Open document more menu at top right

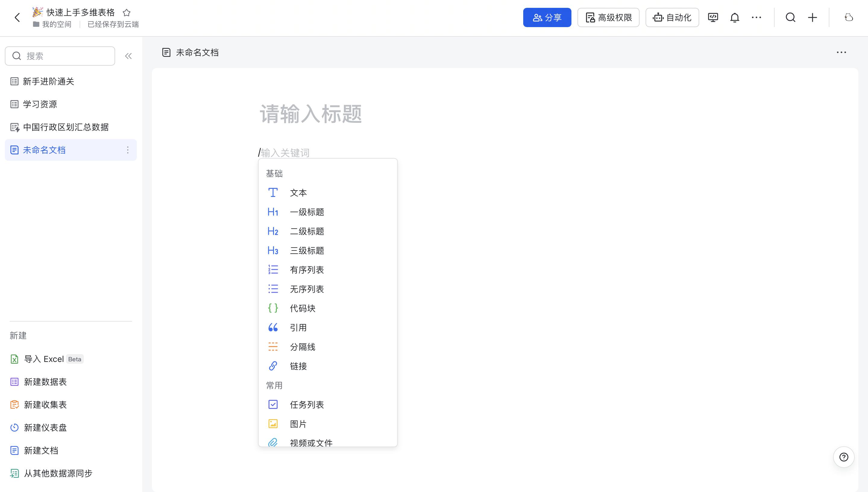841,52
